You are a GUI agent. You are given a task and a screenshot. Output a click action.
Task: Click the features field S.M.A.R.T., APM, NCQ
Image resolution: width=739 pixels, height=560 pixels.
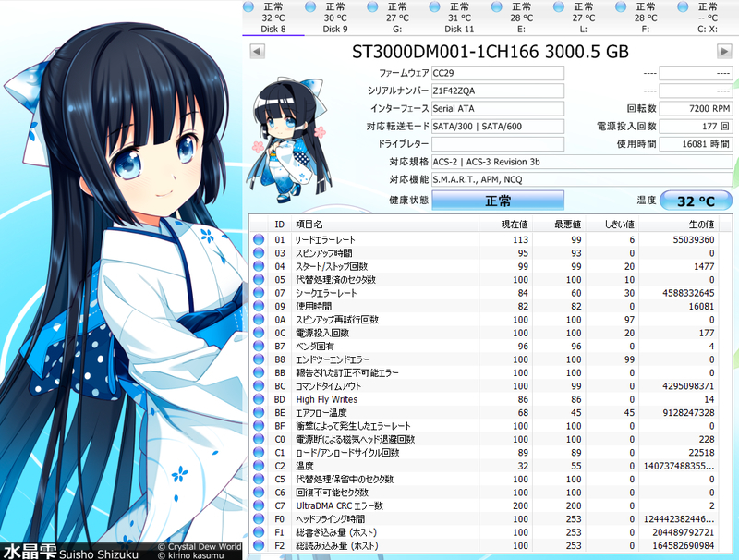pyautogui.click(x=582, y=179)
